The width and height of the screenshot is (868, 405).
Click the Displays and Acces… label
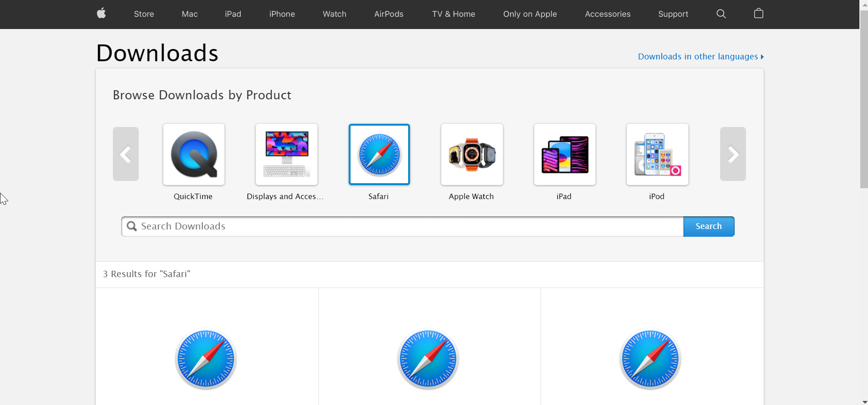285,196
